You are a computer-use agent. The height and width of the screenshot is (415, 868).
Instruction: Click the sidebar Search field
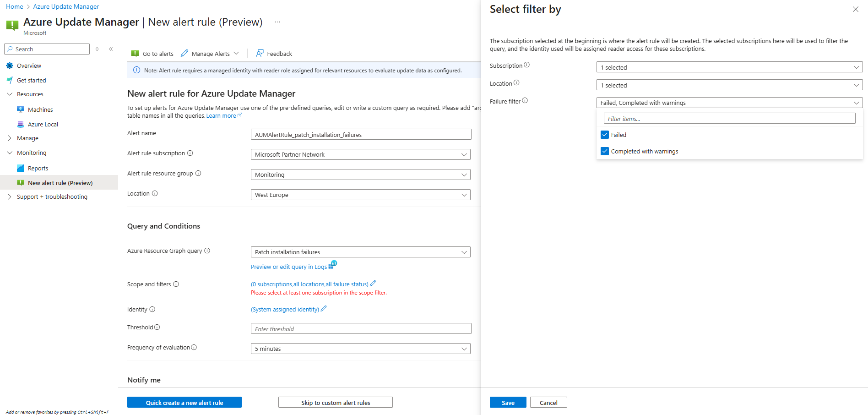47,49
